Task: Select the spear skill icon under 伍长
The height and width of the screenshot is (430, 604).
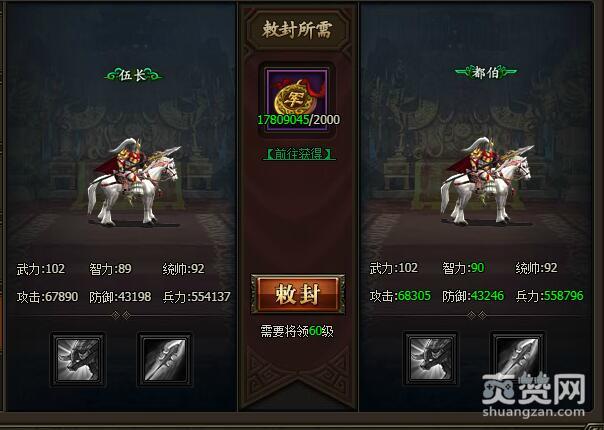Action: (x=165, y=359)
